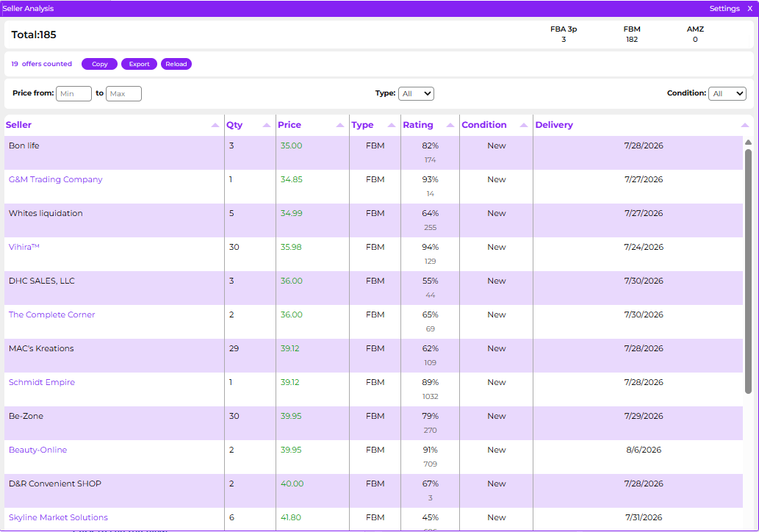Click the 709 review count

430,464
